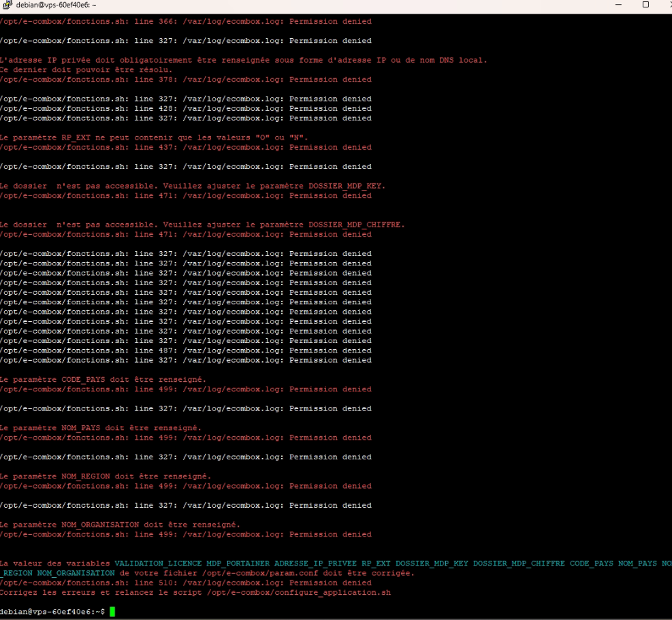Minimize the terminal window
Viewport: 672px width, 620px height.
[x=618, y=5]
